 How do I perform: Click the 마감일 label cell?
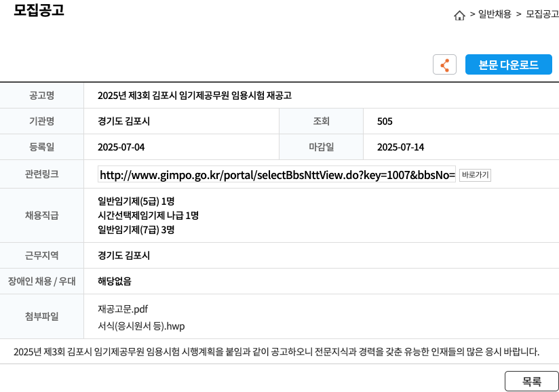pos(321,146)
